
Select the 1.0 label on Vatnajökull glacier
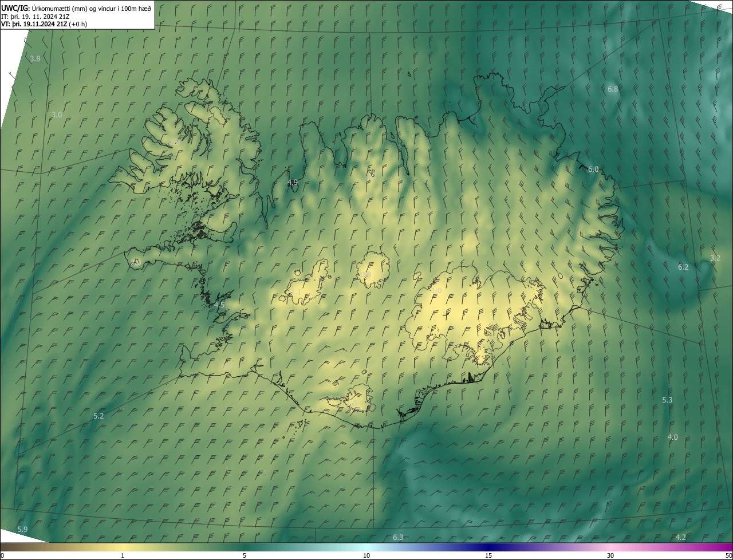tap(436, 291)
